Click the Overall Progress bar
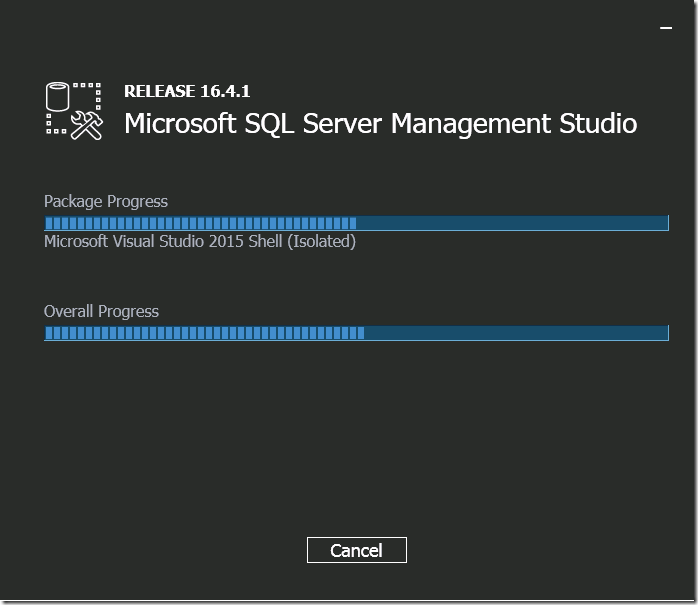This screenshot has width=698, height=605. [356, 333]
